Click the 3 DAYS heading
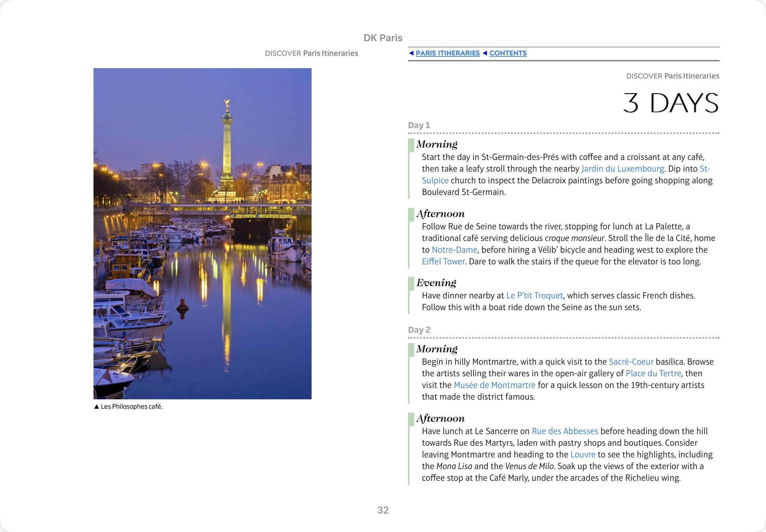Screen dimensions: 766x532 (x=671, y=103)
